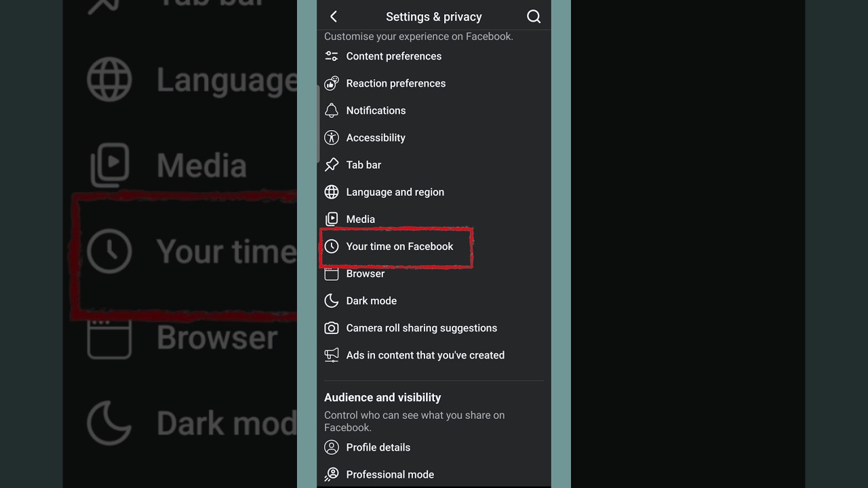
Task: Click the Settings & privacy title
Action: (434, 17)
